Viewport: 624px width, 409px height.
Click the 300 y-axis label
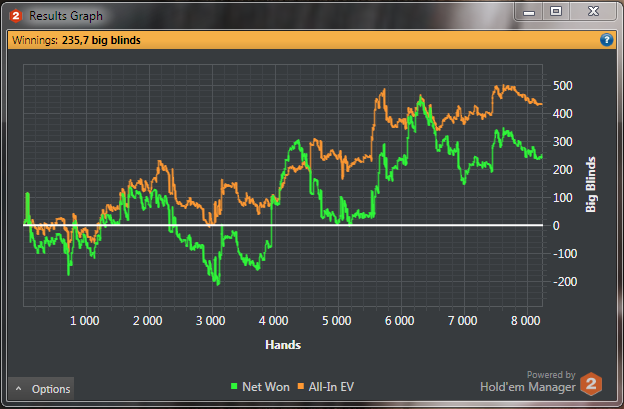pos(563,142)
